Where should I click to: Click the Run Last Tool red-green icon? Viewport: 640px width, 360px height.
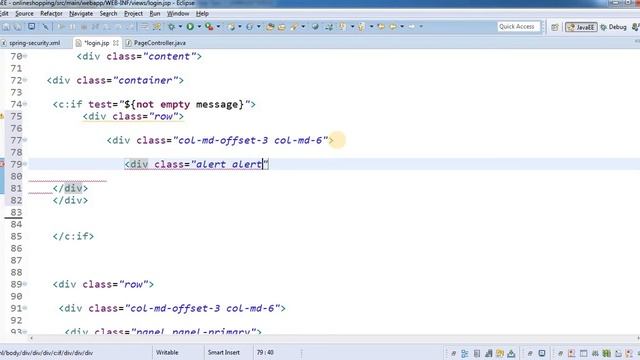click(x=209, y=27)
